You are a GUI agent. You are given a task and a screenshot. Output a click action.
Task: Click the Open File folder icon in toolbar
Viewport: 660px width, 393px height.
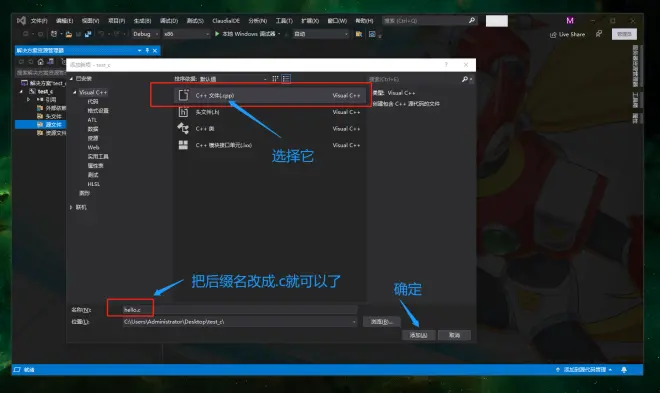coord(69,34)
